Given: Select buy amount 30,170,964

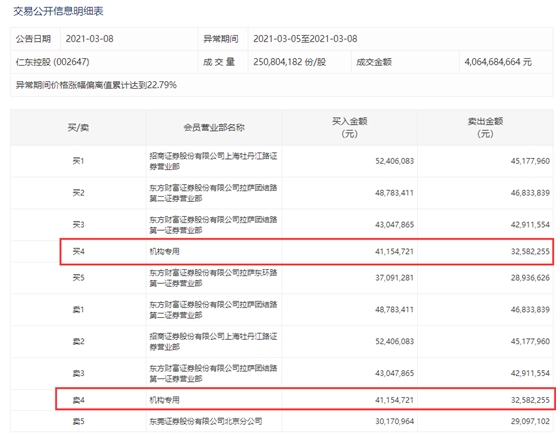Looking at the screenshot, I should pyautogui.click(x=394, y=421).
